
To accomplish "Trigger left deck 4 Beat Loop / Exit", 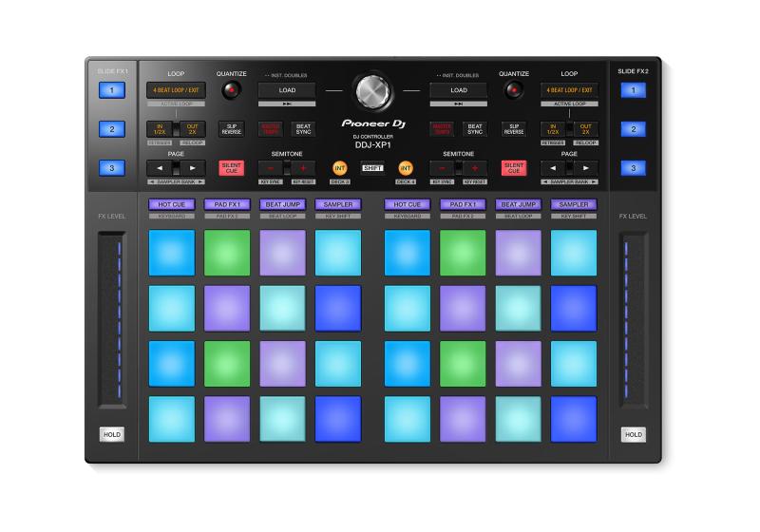I will click(x=176, y=90).
